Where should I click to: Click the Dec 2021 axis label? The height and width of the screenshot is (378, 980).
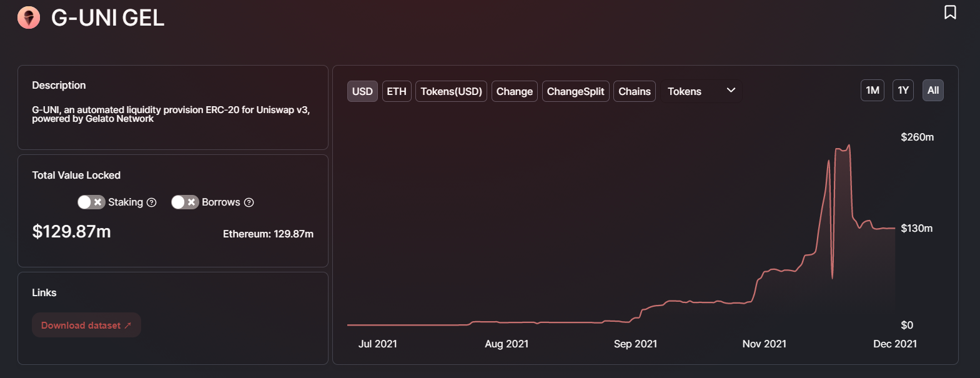click(x=895, y=344)
